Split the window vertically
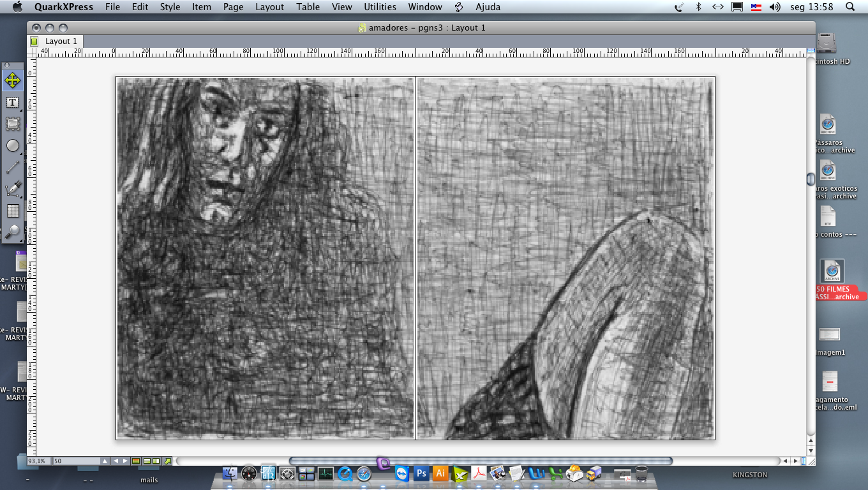This screenshot has height=490, width=868. 156,461
